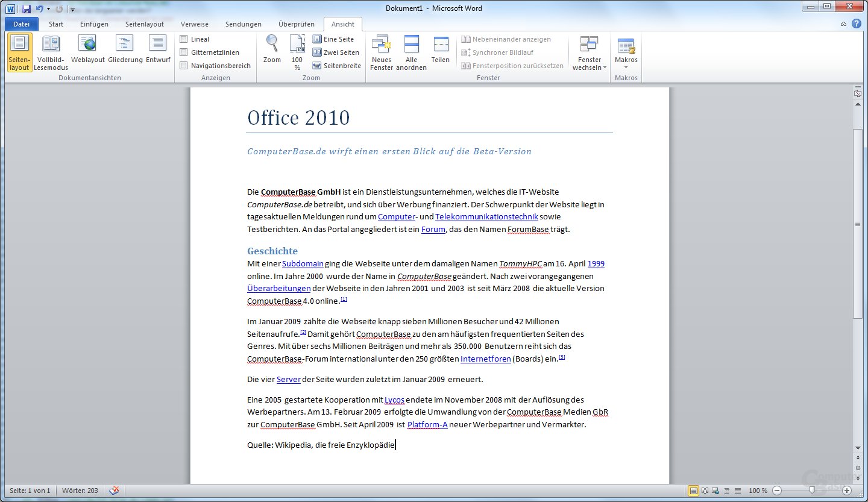
Task: Click Wörter: 203 word count
Action: coord(80,491)
